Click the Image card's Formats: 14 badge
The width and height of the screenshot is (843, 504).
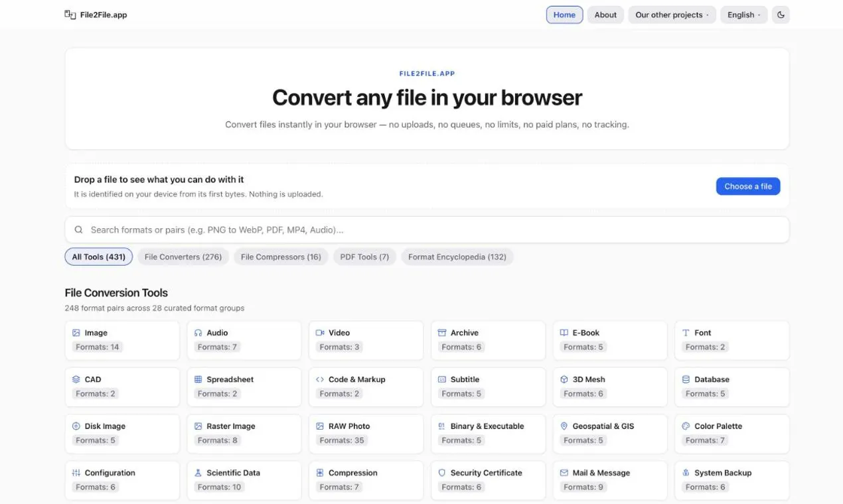97,347
